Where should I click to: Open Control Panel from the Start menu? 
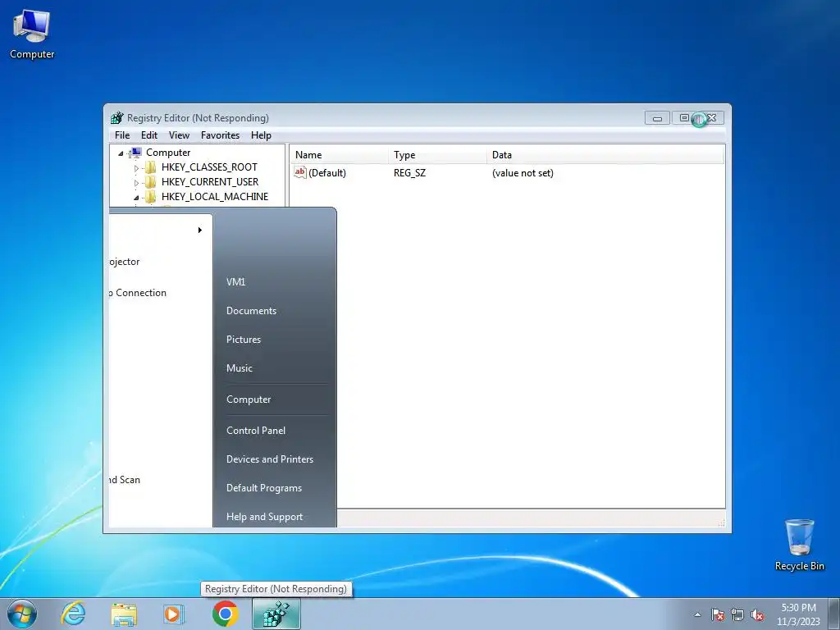256,430
